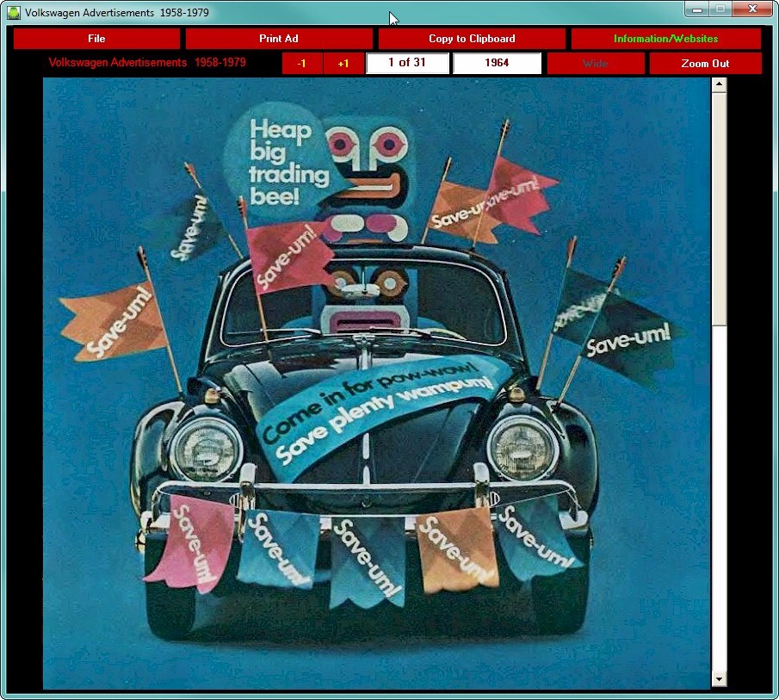This screenshot has width=779, height=700.
Task: Go to previous ad with -1
Action: pyautogui.click(x=302, y=64)
